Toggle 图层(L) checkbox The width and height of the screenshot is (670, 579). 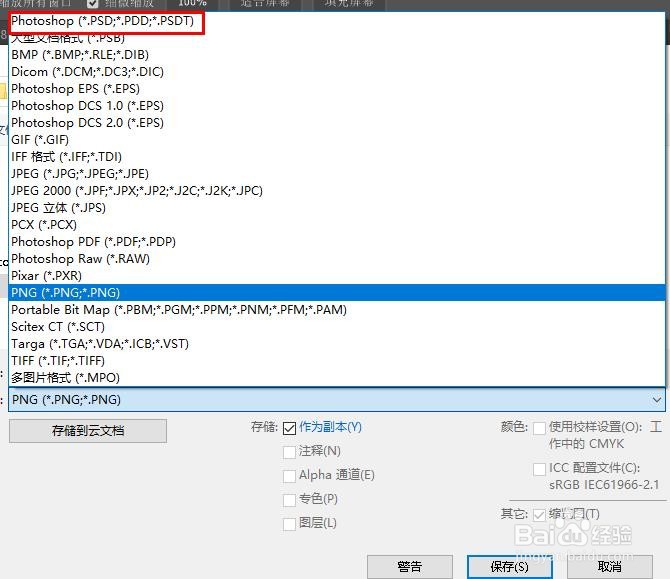click(289, 523)
